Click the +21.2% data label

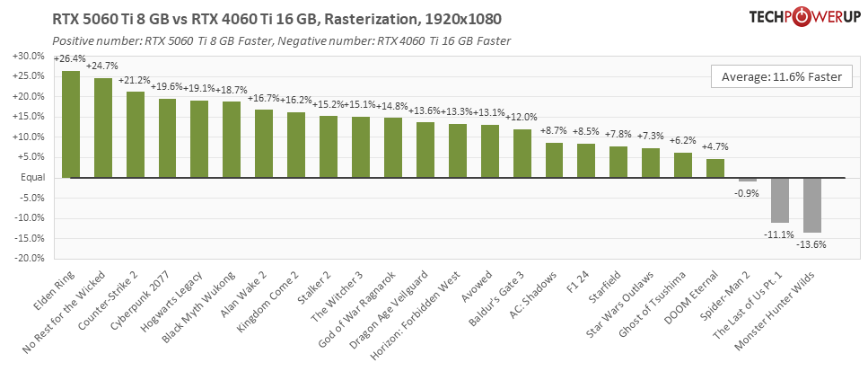point(135,80)
